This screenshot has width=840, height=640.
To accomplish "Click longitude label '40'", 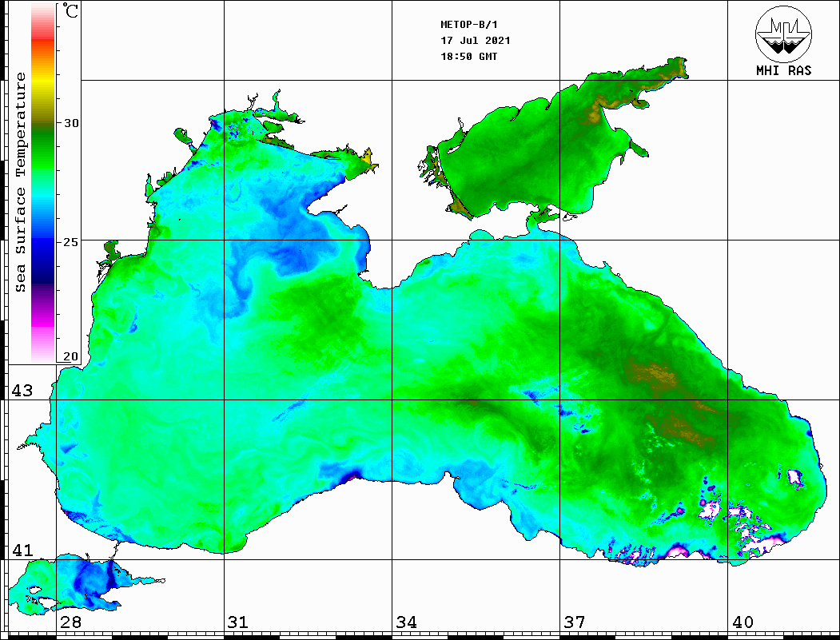I will click(x=742, y=622).
